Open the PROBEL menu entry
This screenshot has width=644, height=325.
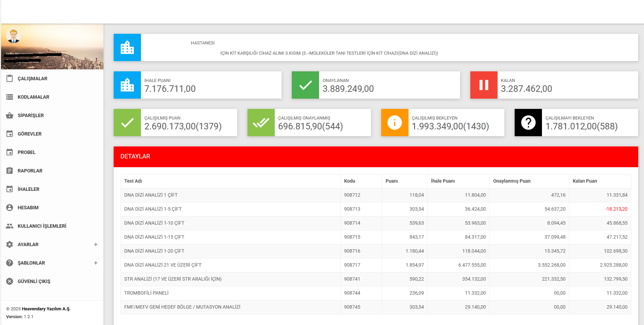click(x=27, y=152)
